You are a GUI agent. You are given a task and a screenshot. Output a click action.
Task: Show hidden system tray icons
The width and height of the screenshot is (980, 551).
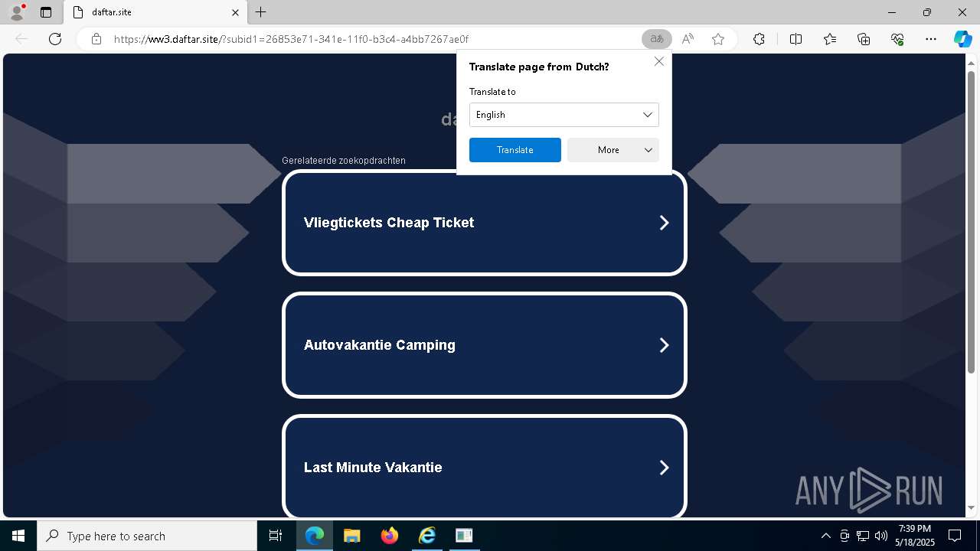tap(826, 536)
